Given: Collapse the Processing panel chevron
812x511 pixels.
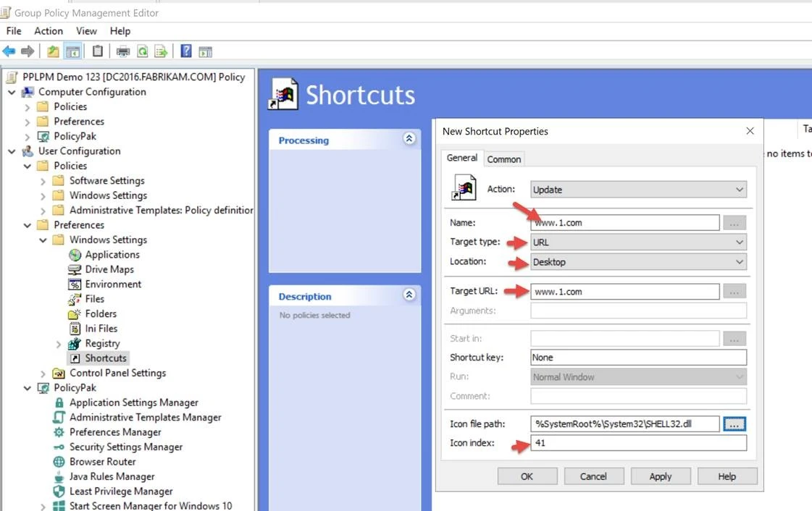Looking at the screenshot, I should click(409, 139).
